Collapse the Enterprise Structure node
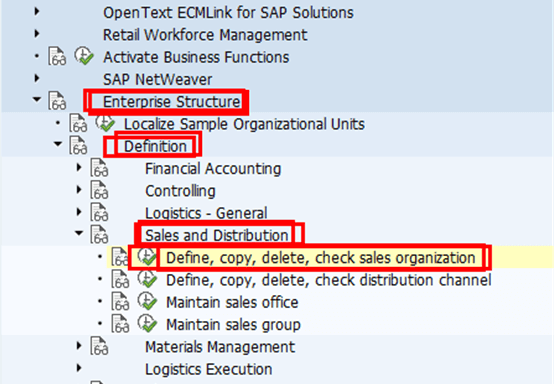This screenshot has width=556, height=384. point(37,100)
